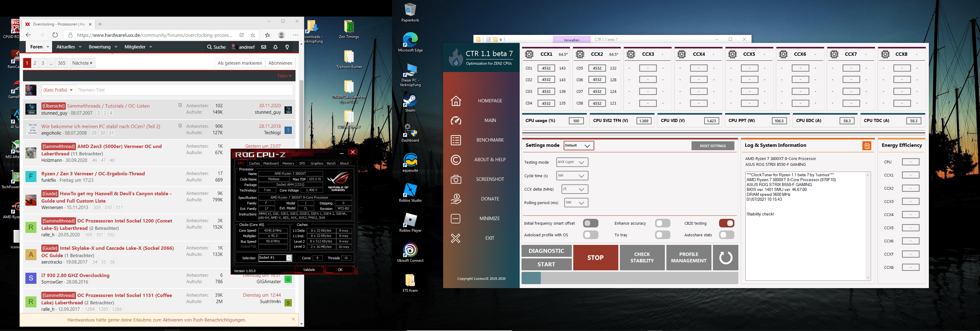The image size is (980, 331).
Task: Open CCX delta 25 dropdown
Action: point(575,189)
